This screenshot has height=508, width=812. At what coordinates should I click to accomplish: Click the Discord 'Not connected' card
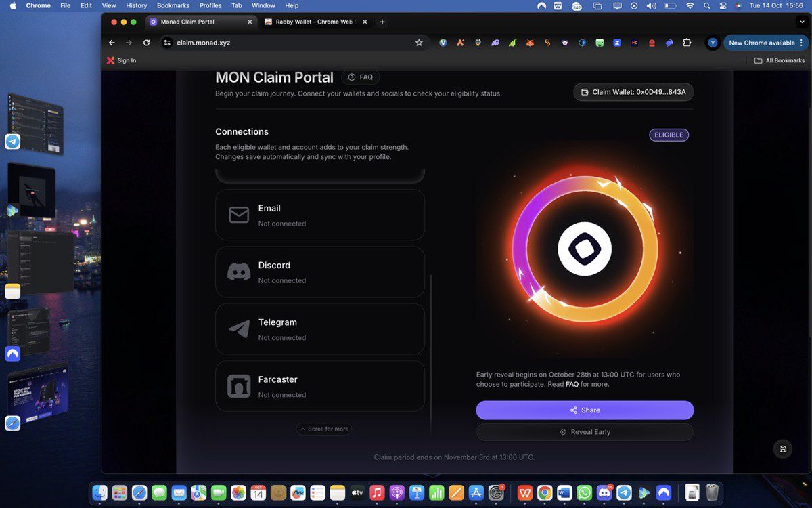click(x=320, y=272)
